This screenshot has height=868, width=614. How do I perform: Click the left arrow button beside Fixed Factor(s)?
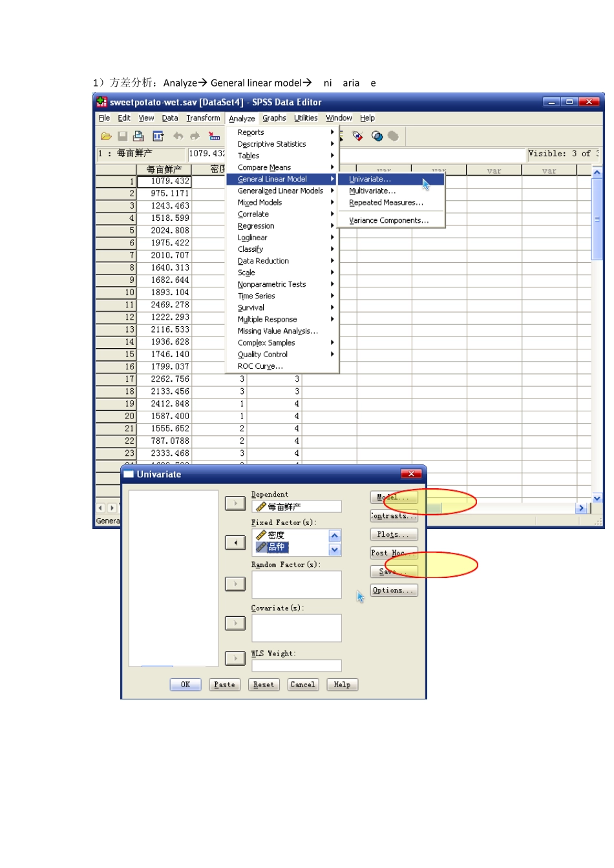[x=235, y=542]
